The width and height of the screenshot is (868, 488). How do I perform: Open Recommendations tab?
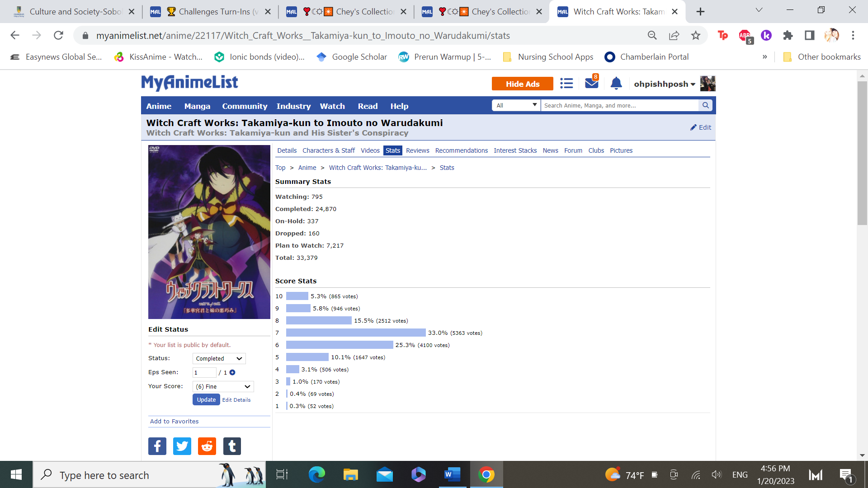coord(462,150)
